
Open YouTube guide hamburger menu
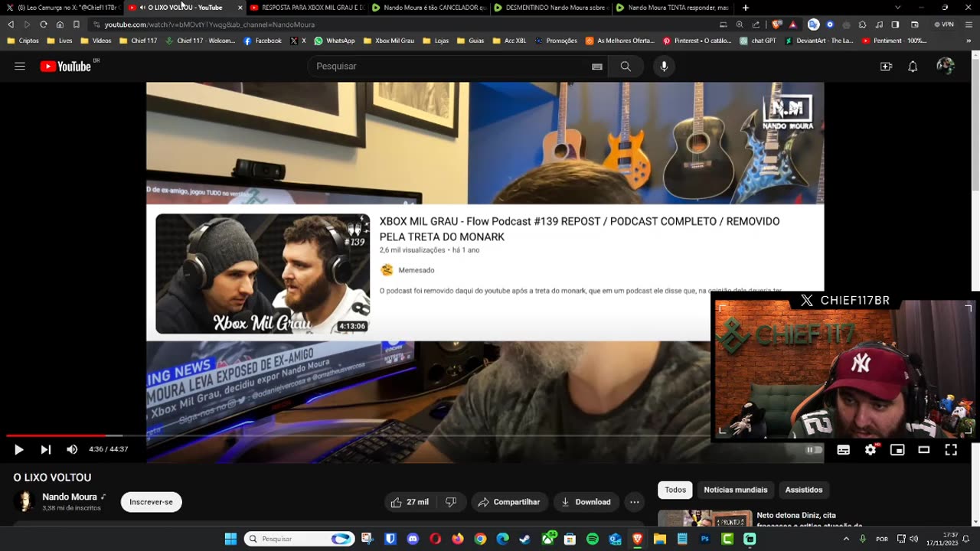pos(20,67)
